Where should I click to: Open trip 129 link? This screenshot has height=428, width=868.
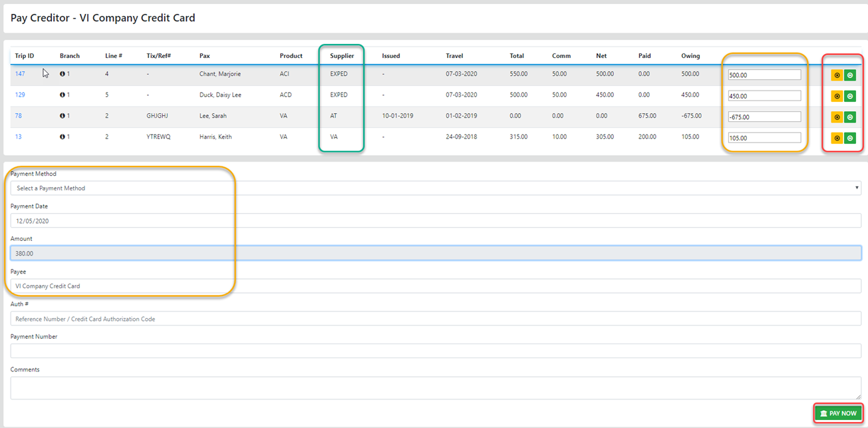[x=20, y=95]
